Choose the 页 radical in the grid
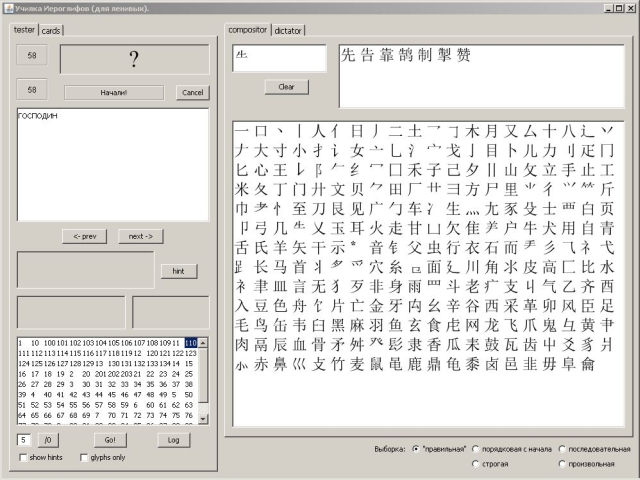640x480 pixels. (x=607, y=209)
